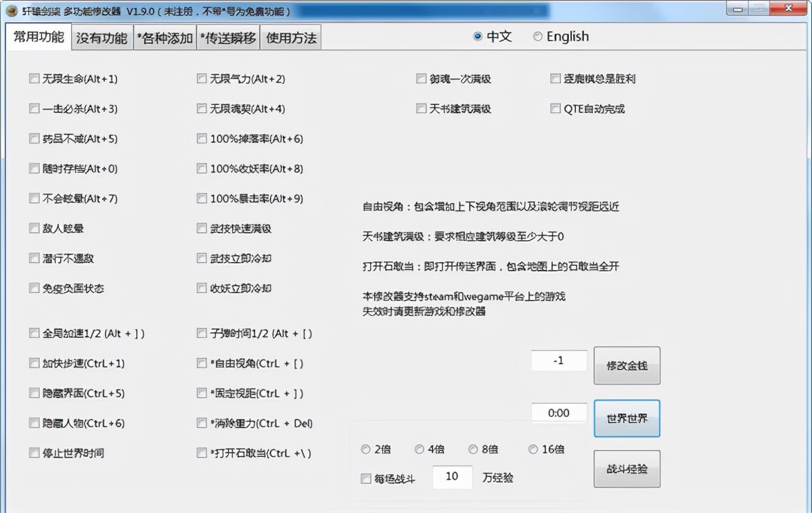The width and height of the screenshot is (812, 513).
Task: Select the 2倍 multiplier
Action: pyautogui.click(x=365, y=449)
